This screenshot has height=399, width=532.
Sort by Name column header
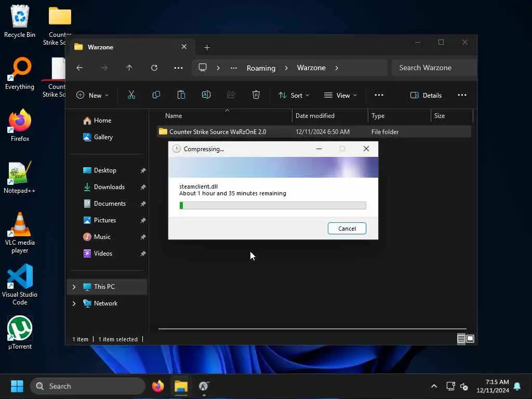(x=224, y=116)
